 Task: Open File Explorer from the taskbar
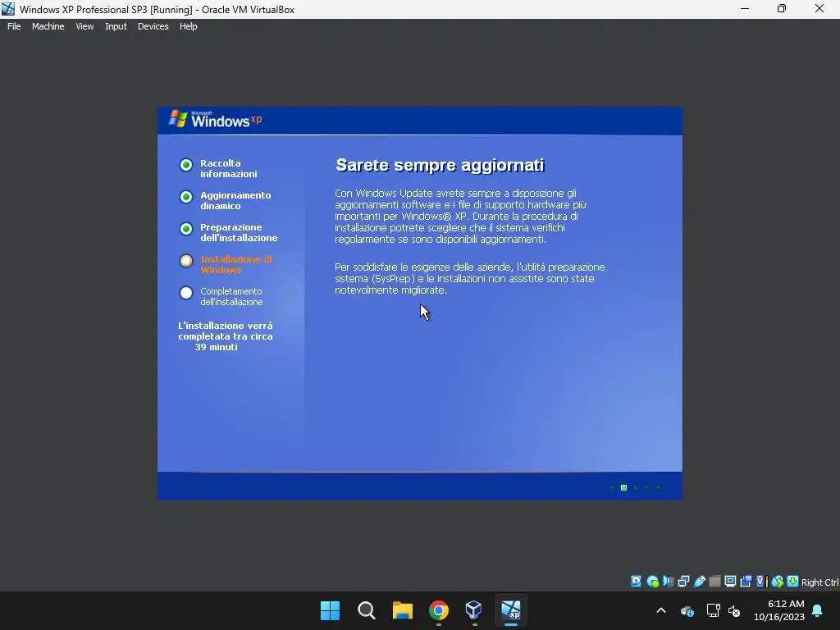(x=402, y=610)
